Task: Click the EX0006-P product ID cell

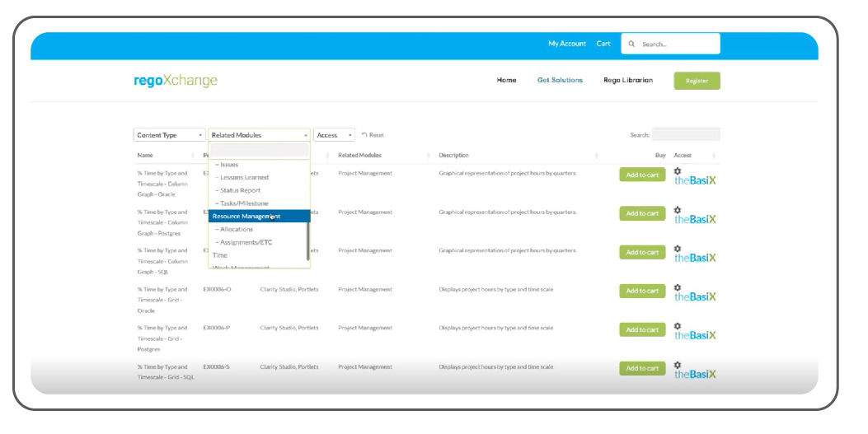Action: (217, 328)
